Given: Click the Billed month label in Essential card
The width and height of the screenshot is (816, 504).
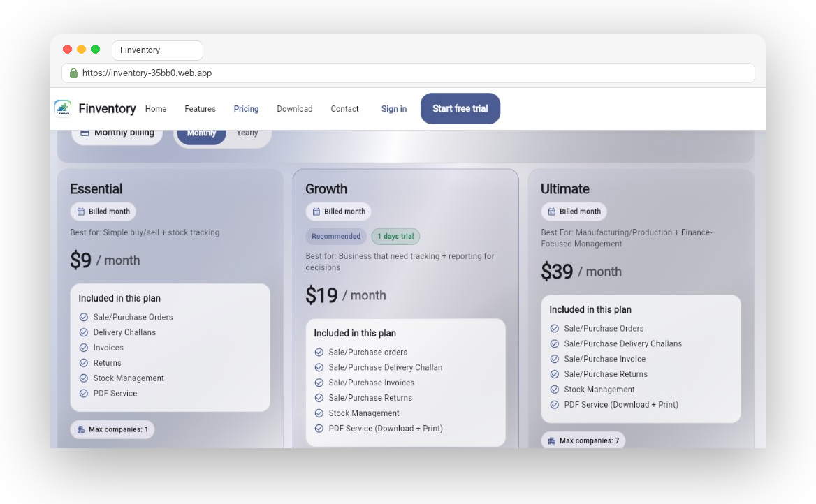Looking at the screenshot, I should click(109, 212).
